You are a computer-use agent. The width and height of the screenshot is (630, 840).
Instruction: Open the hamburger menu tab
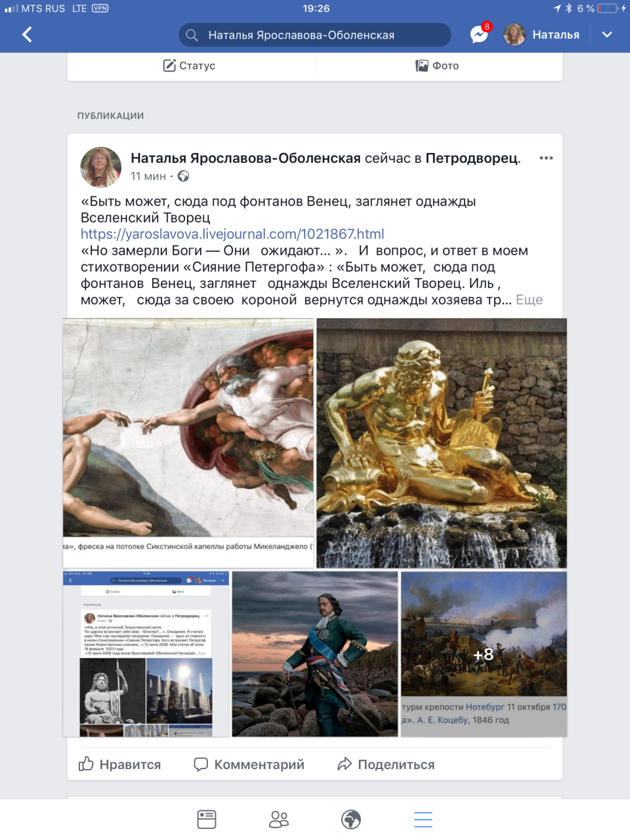click(423, 819)
